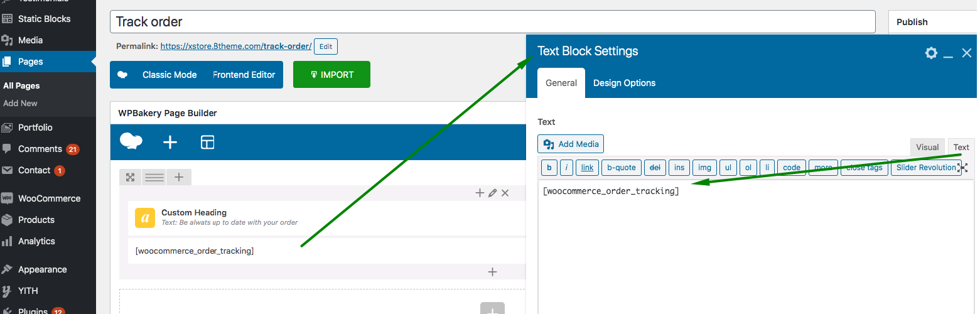Click Add New page submenu item
Viewport: 980px width, 314px height.
tap(20, 103)
